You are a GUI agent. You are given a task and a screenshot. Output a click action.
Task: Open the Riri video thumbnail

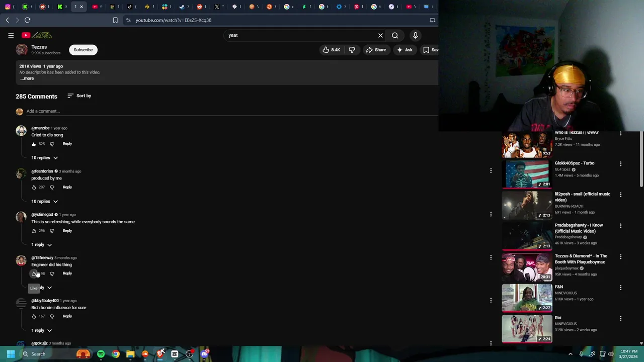tap(527, 328)
